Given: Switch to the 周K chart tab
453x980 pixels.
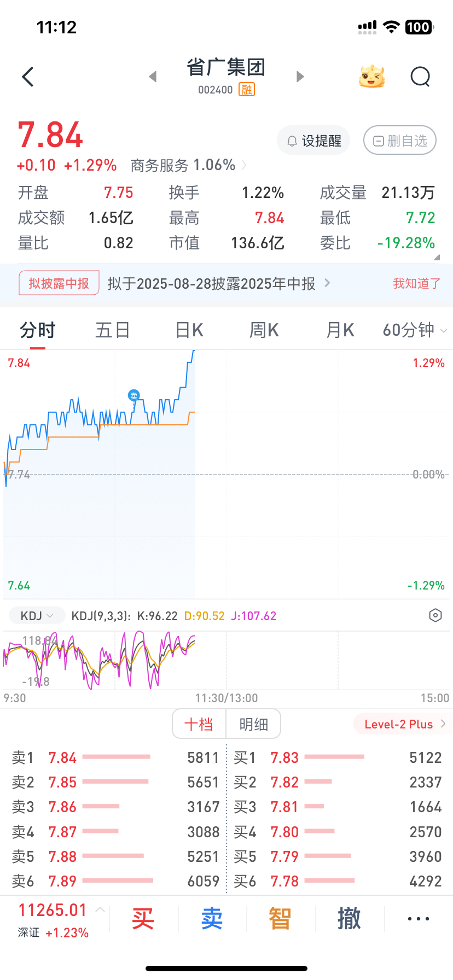Looking at the screenshot, I should click(x=264, y=330).
